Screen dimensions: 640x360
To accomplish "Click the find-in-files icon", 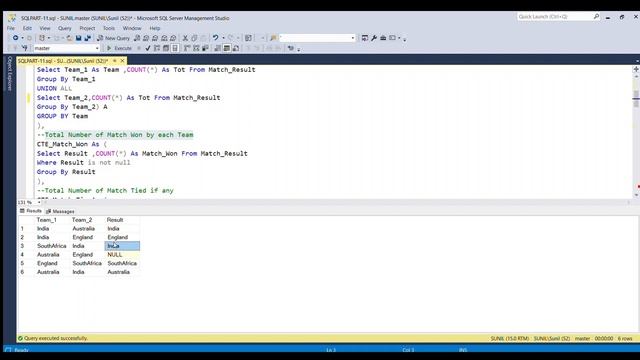I will [273, 38].
